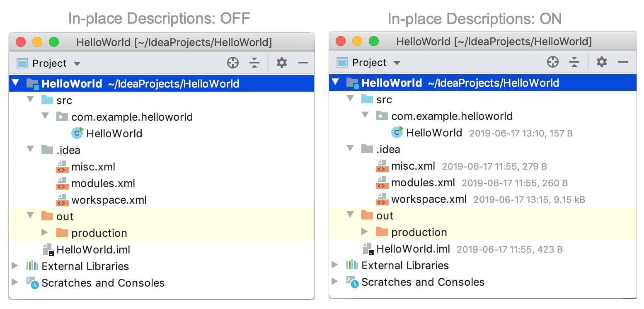
Task: Expand External Libraries in right window
Action: pos(335,265)
